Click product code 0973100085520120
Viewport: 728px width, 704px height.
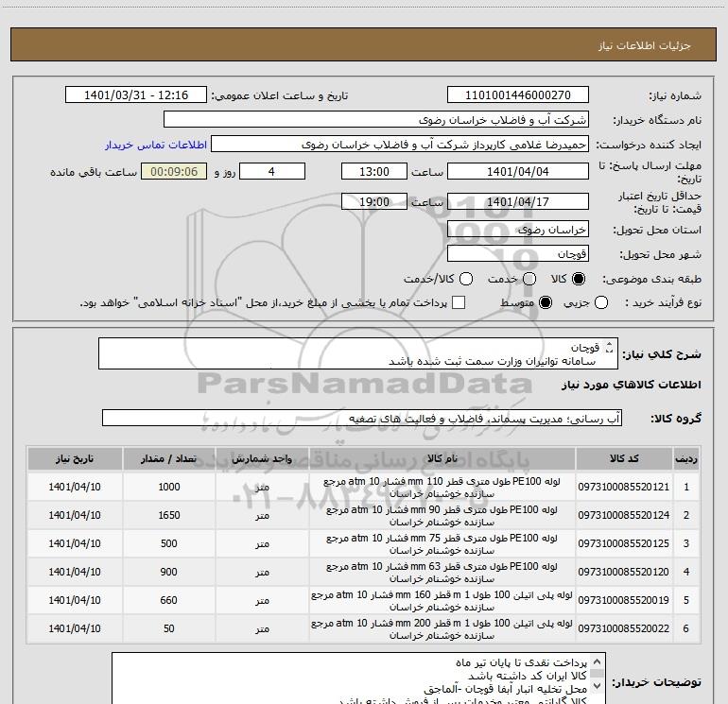(x=624, y=572)
